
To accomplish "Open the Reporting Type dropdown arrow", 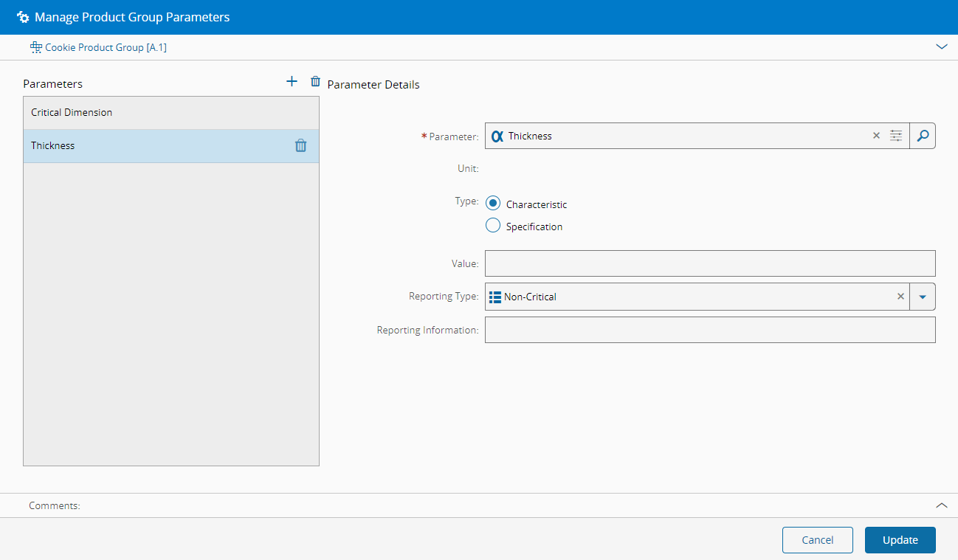I will click(x=922, y=297).
